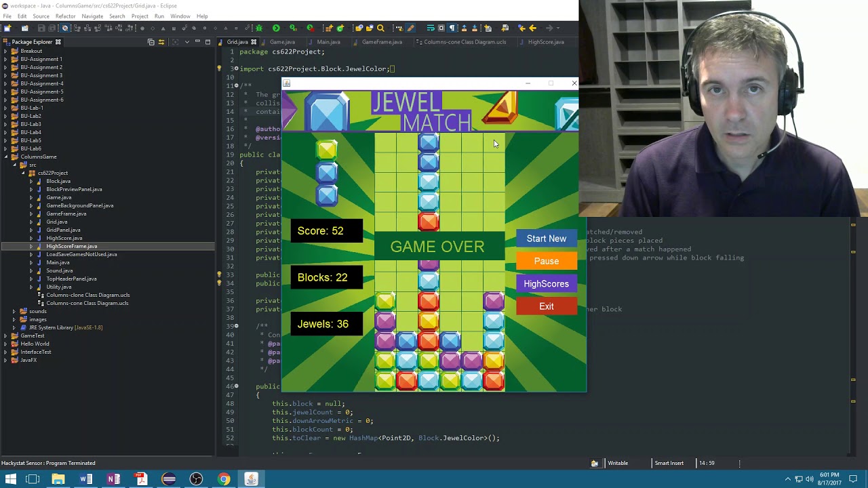
Task: Toggle Mark Occurrences highlighter
Action: pyautogui.click(x=410, y=28)
